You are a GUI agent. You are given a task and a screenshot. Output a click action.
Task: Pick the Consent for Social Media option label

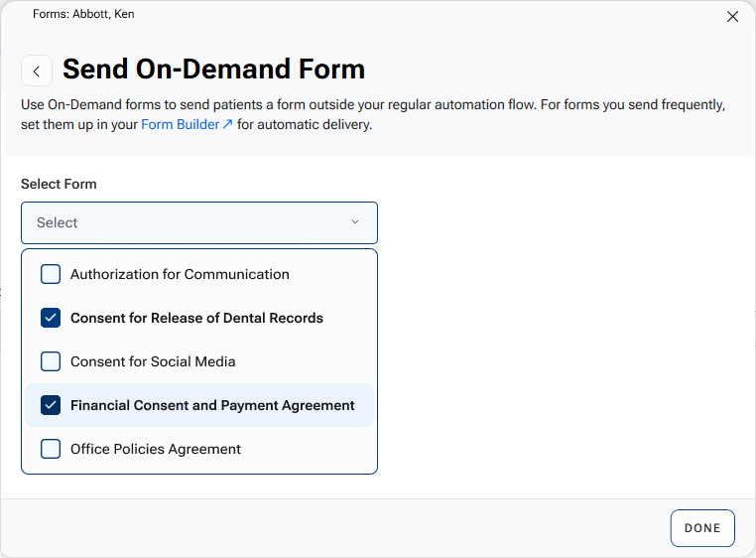tap(153, 361)
